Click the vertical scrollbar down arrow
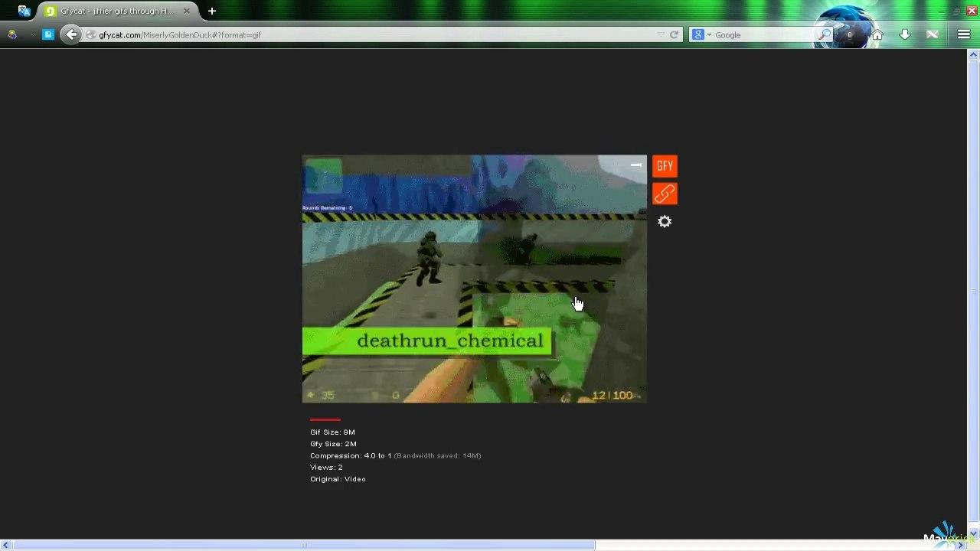Image resolution: width=980 pixels, height=551 pixels. [973, 533]
